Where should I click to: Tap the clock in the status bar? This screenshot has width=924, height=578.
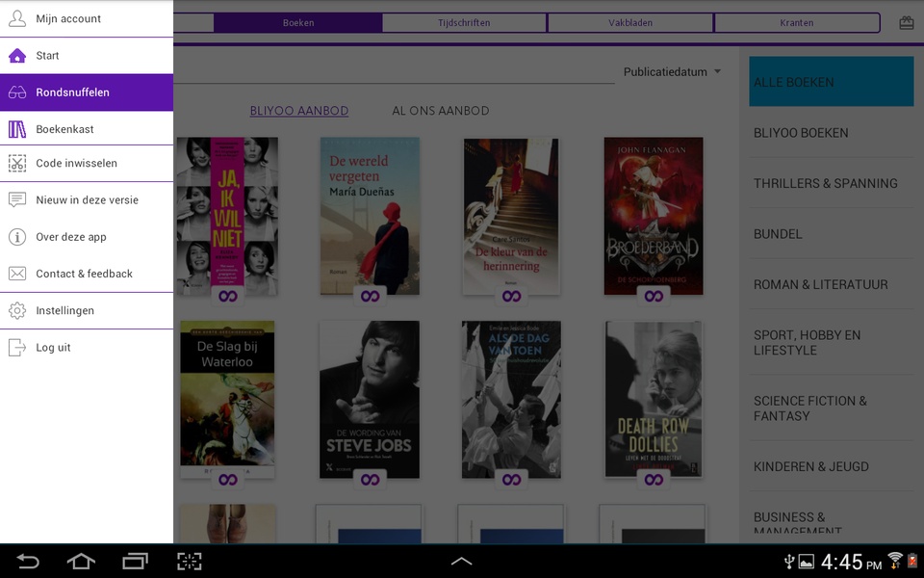(851, 562)
